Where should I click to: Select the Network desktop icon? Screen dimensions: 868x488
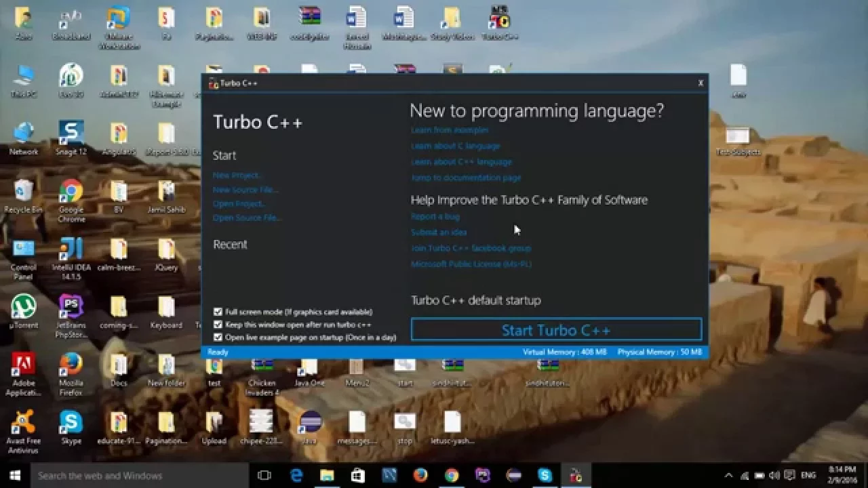point(24,138)
